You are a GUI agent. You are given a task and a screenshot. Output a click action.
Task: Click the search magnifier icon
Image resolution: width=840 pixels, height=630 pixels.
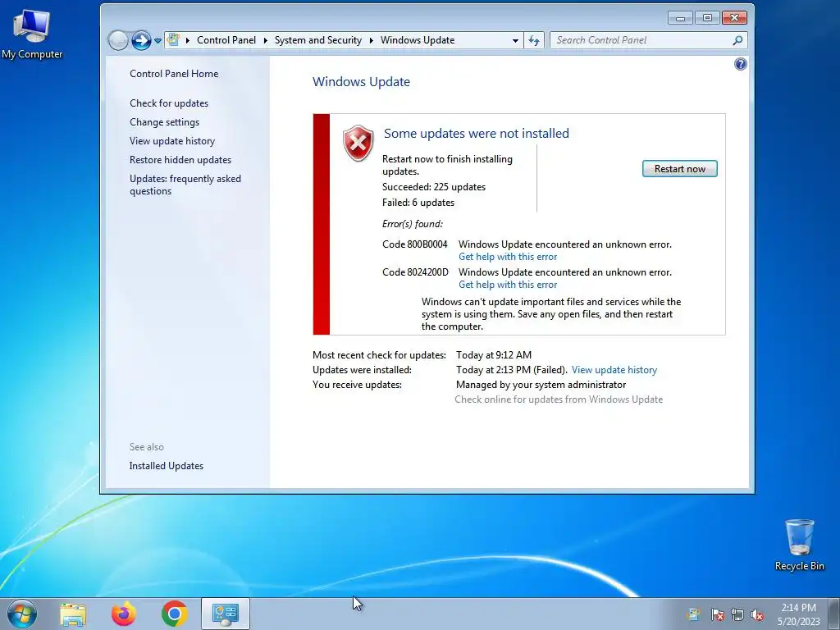tap(737, 40)
